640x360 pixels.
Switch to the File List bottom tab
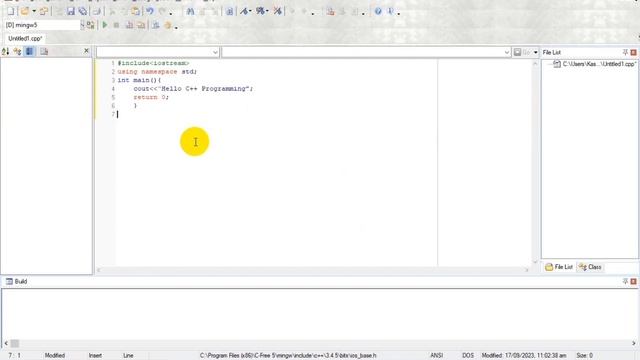[x=559, y=267]
